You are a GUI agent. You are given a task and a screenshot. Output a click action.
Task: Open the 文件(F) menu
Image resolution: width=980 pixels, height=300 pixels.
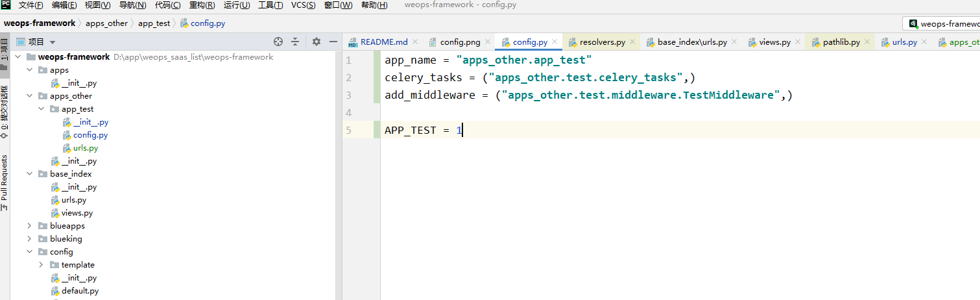pos(31,5)
